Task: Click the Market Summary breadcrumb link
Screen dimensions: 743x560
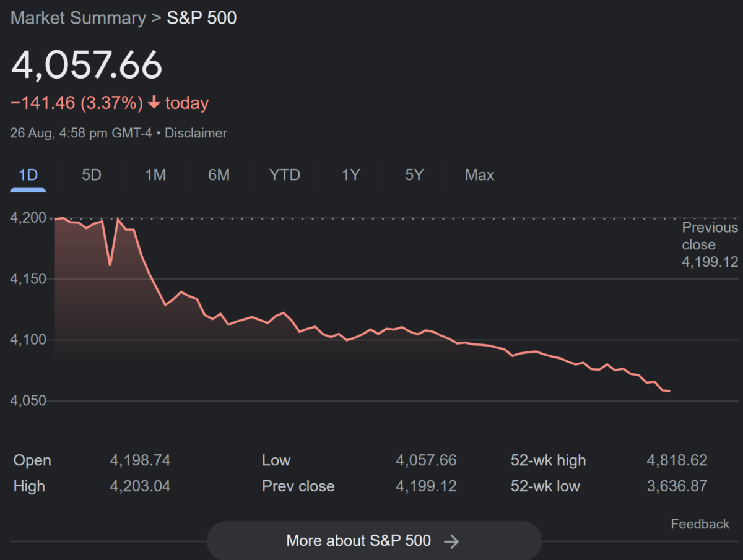Action: click(x=78, y=18)
